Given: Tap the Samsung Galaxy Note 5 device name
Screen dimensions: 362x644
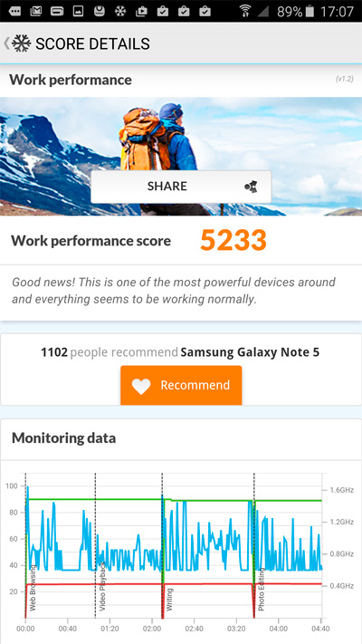Looking at the screenshot, I should tap(250, 352).
